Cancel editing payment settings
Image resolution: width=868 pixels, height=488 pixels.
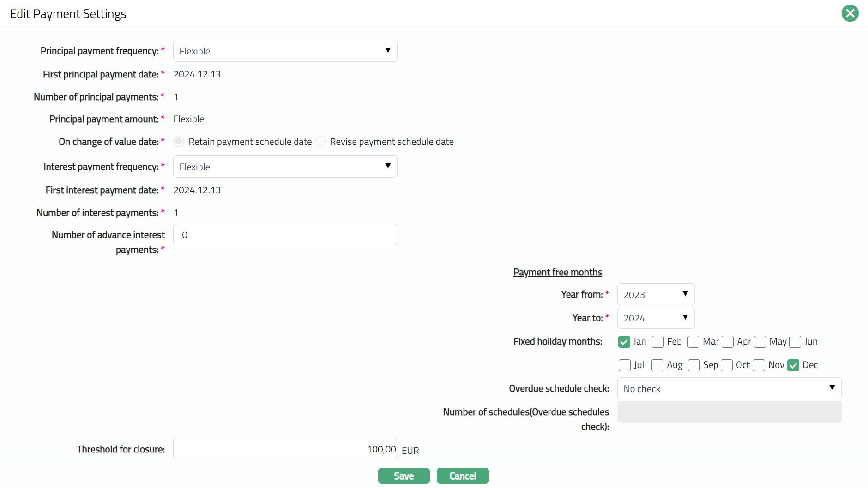tap(462, 476)
